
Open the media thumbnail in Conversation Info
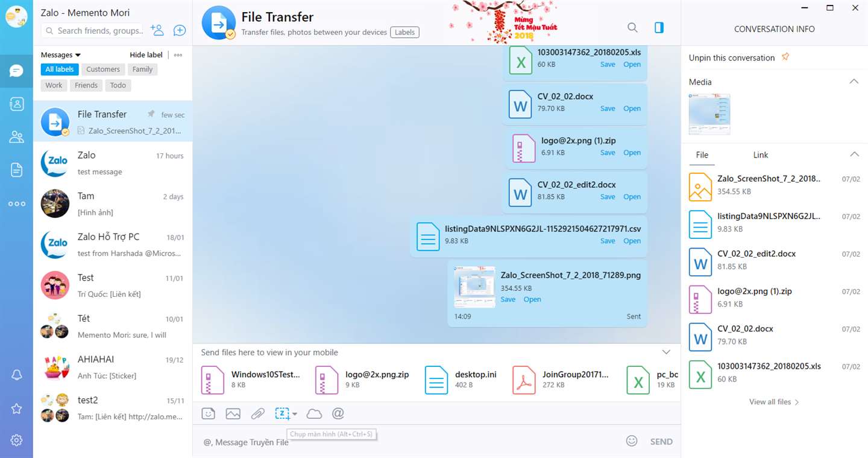pos(709,114)
